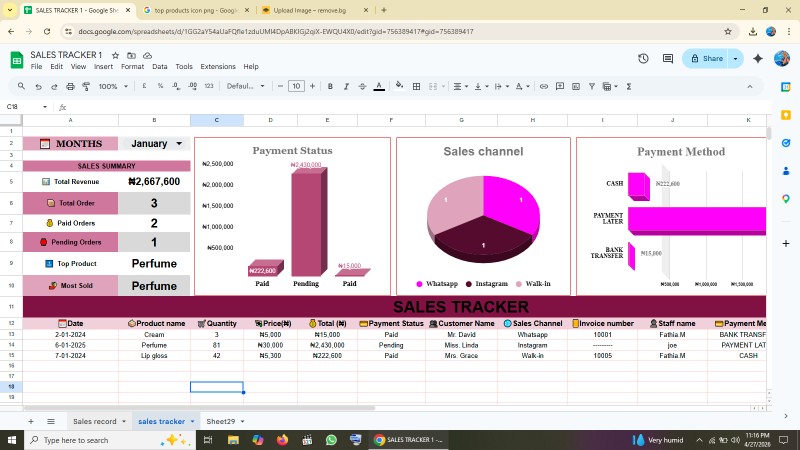
Task: Open the File menu
Action: (36, 66)
